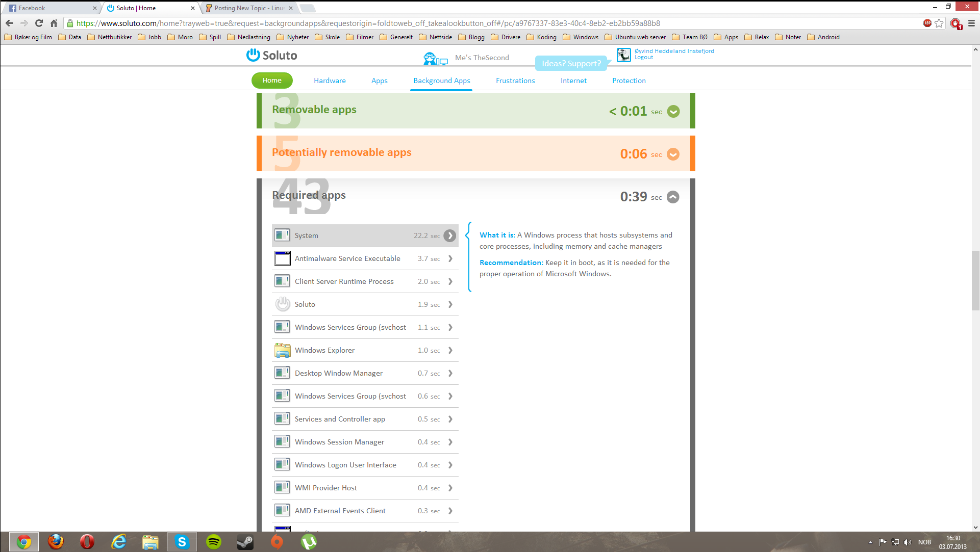The width and height of the screenshot is (980, 552).
Task: Collapse the Required apps section
Action: pyautogui.click(x=673, y=197)
